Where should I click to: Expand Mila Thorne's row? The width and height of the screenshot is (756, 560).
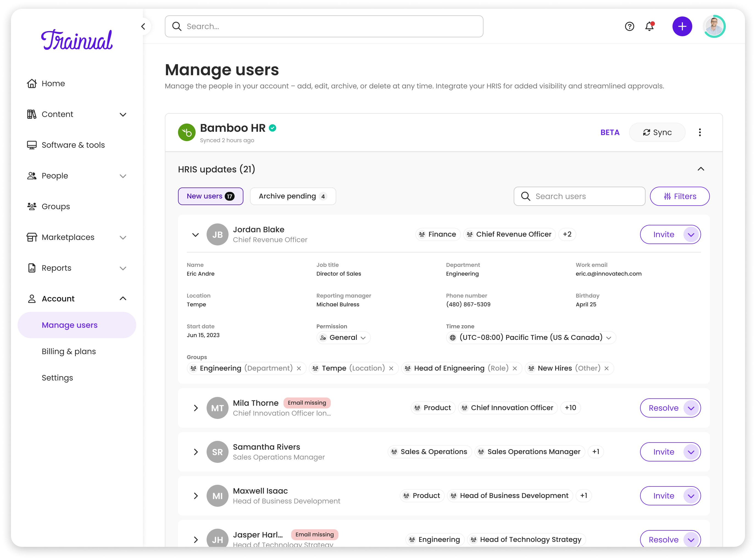196,408
